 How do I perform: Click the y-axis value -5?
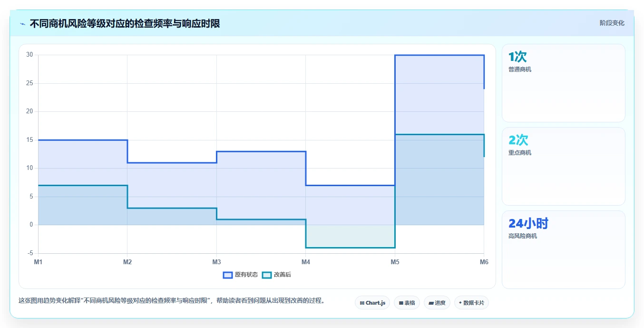tap(30, 253)
